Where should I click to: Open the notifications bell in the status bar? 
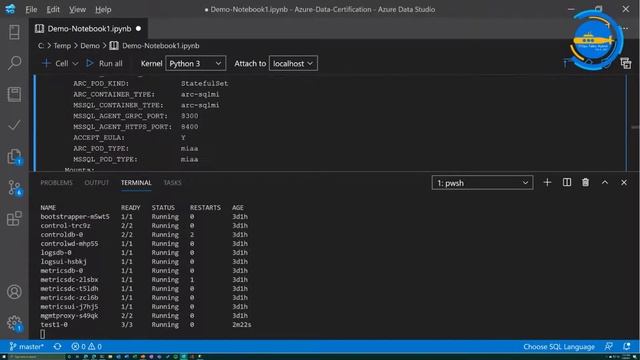[627, 347]
